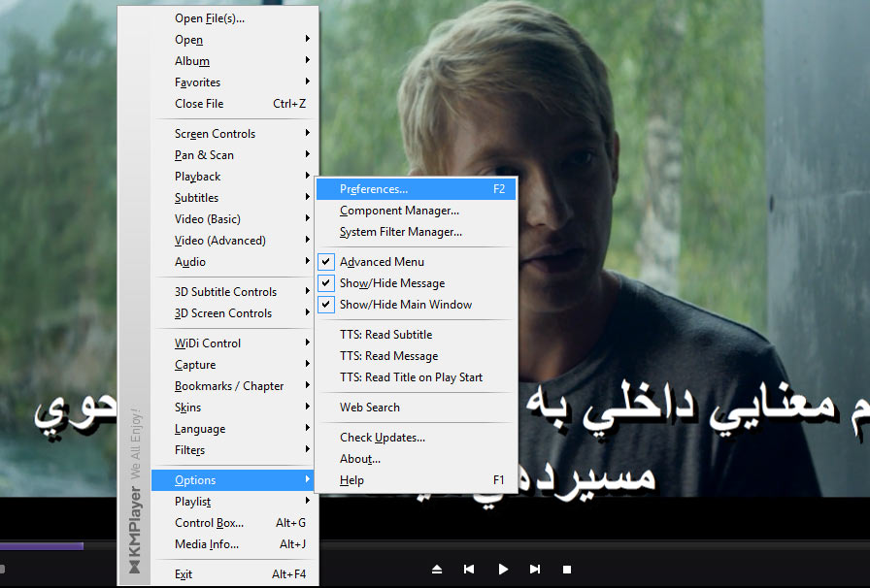
Task: Open Media Info dialog entry
Action: coord(206,544)
